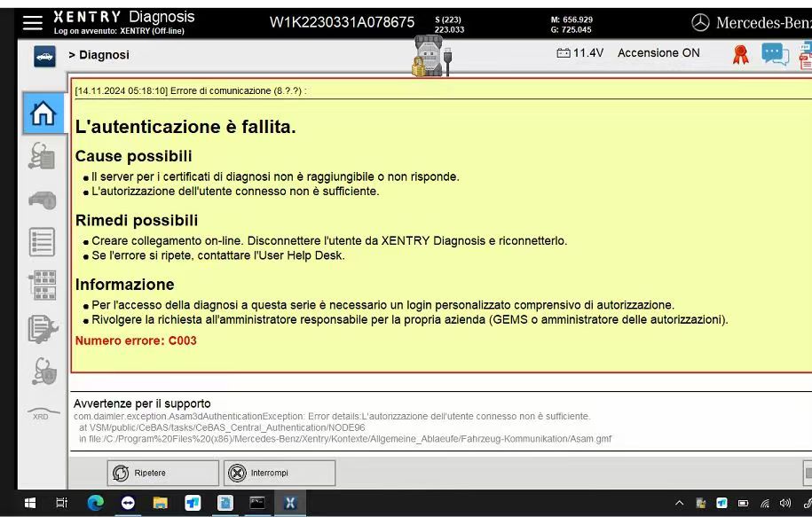Click the network tray icon
This screenshot has height=517, width=812.
tap(764, 503)
